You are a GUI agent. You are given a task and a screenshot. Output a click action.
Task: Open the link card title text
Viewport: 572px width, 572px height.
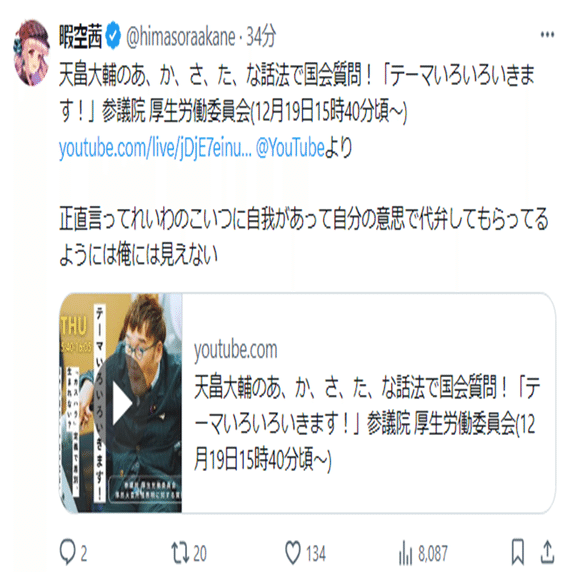coord(367,423)
